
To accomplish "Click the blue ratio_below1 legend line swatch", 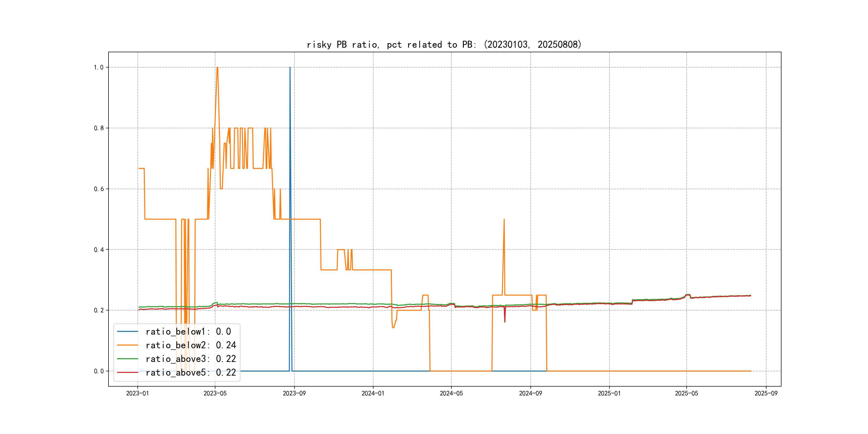I will (x=127, y=332).
